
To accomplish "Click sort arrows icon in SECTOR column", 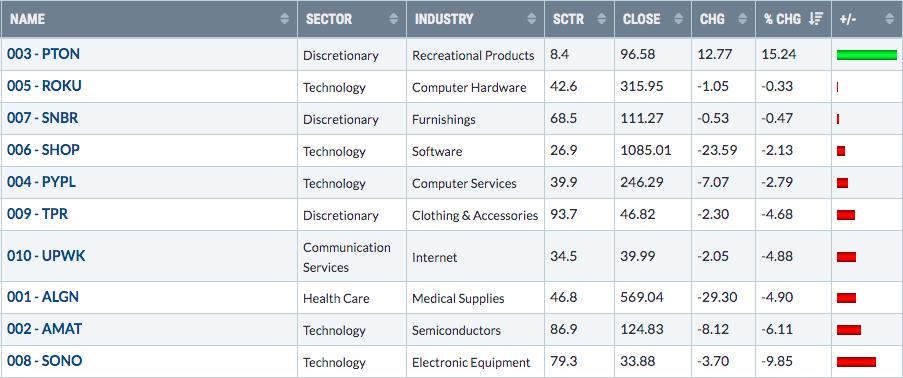I will [x=393, y=19].
